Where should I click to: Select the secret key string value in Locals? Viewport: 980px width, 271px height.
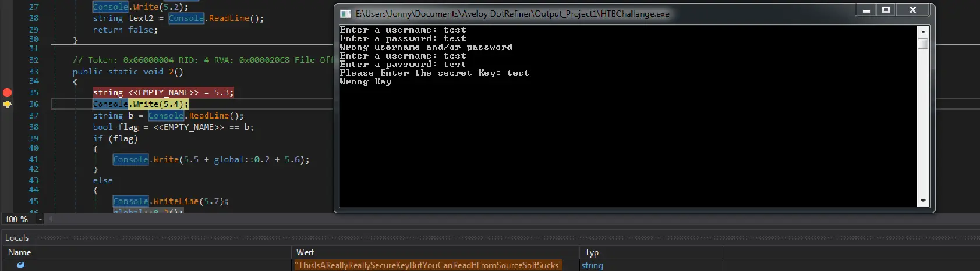(429, 265)
